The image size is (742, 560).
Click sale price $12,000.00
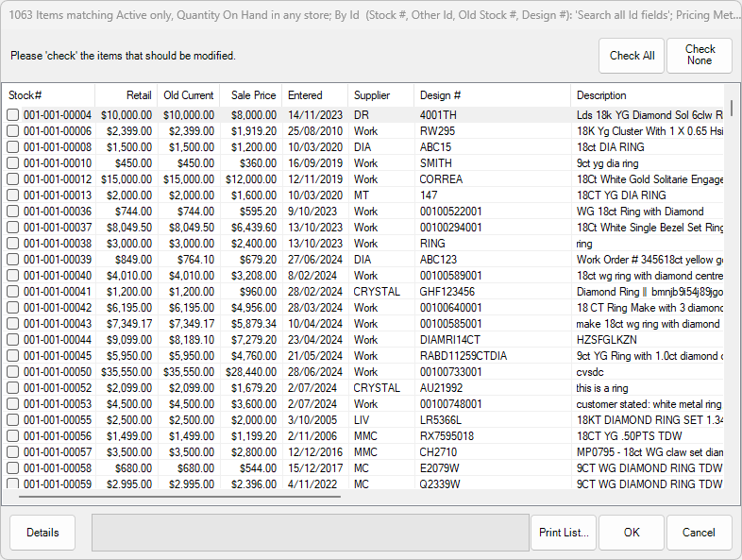click(x=251, y=179)
